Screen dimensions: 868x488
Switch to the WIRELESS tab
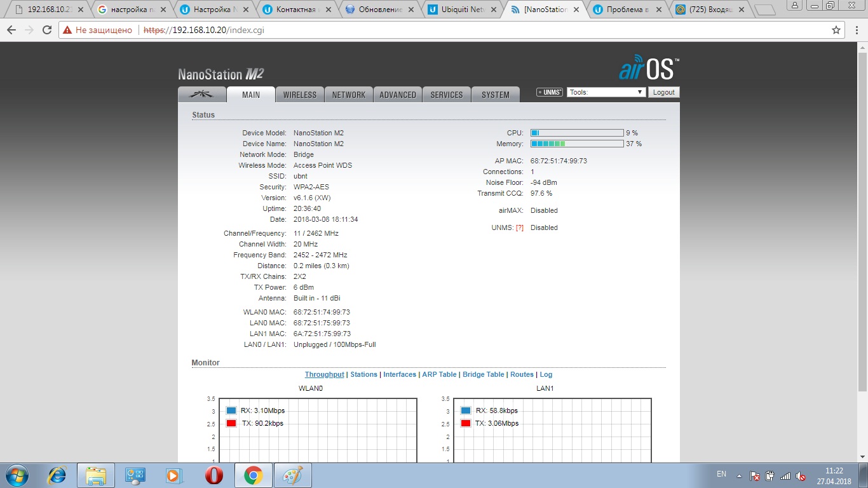pos(299,95)
